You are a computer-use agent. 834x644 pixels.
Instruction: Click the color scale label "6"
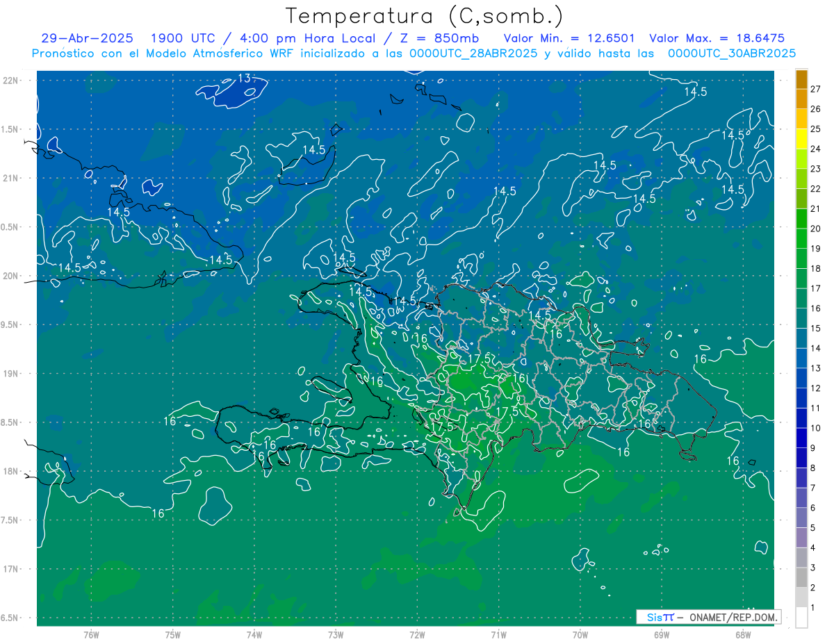click(x=813, y=508)
